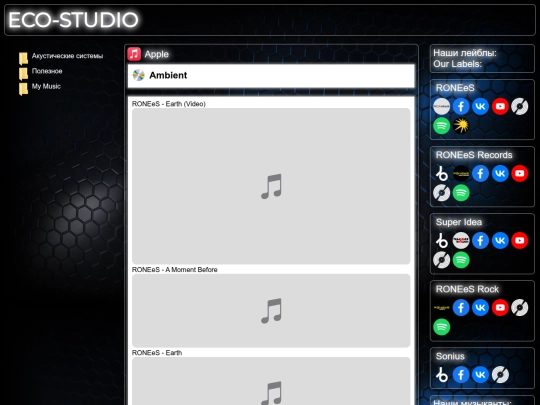Open Sonius Beatport icon
The width and height of the screenshot is (540, 405).
click(x=442, y=375)
